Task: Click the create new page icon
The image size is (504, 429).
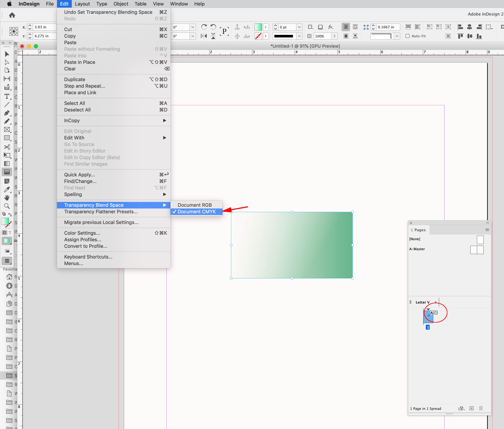Action: (x=471, y=408)
